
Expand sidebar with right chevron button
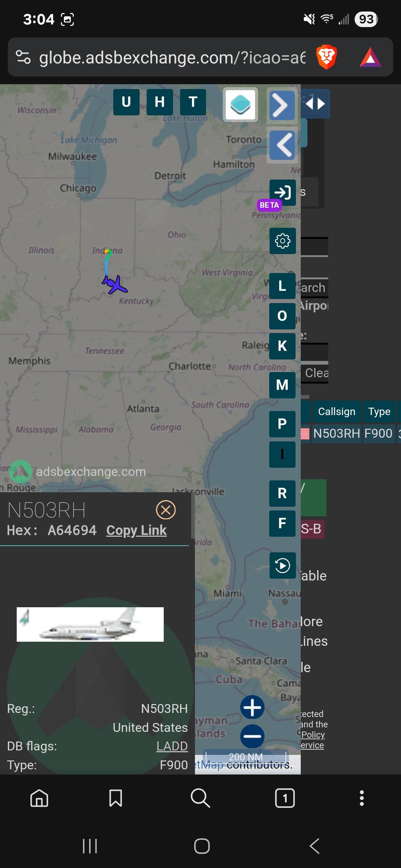tap(282, 106)
